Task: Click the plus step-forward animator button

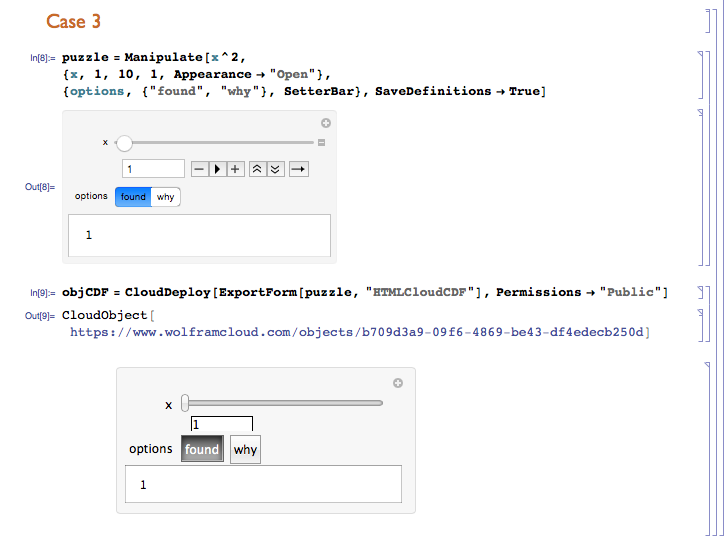Action: point(235,169)
